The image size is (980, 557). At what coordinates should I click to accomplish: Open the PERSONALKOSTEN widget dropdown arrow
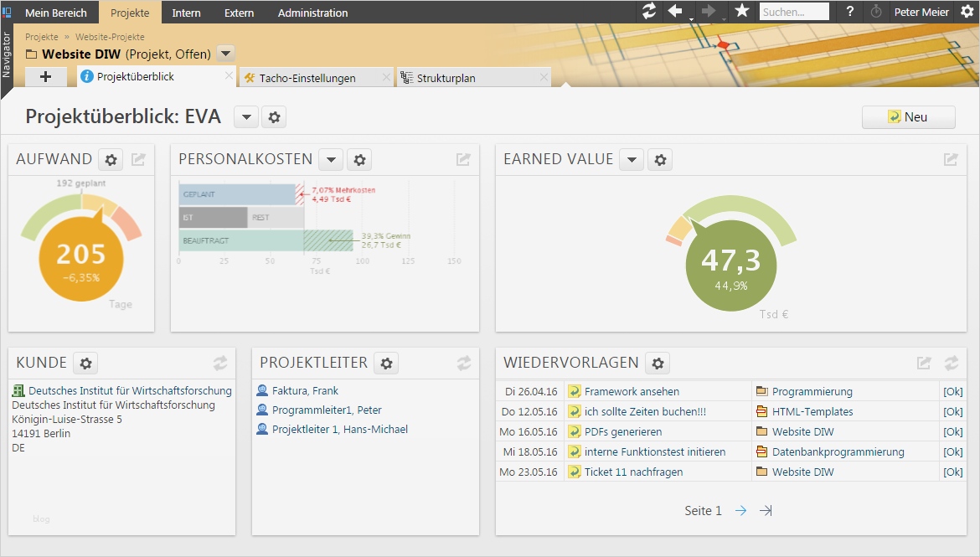[330, 158]
